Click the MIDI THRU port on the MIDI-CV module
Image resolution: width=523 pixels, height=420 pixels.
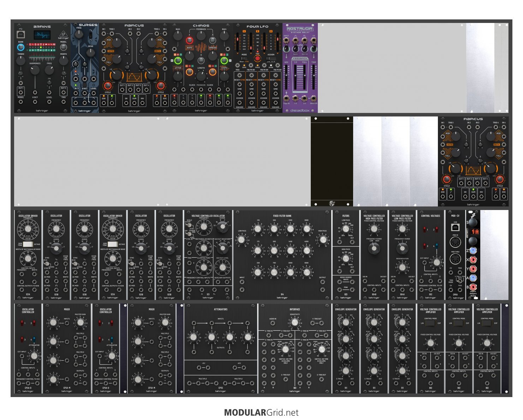click(x=455, y=259)
